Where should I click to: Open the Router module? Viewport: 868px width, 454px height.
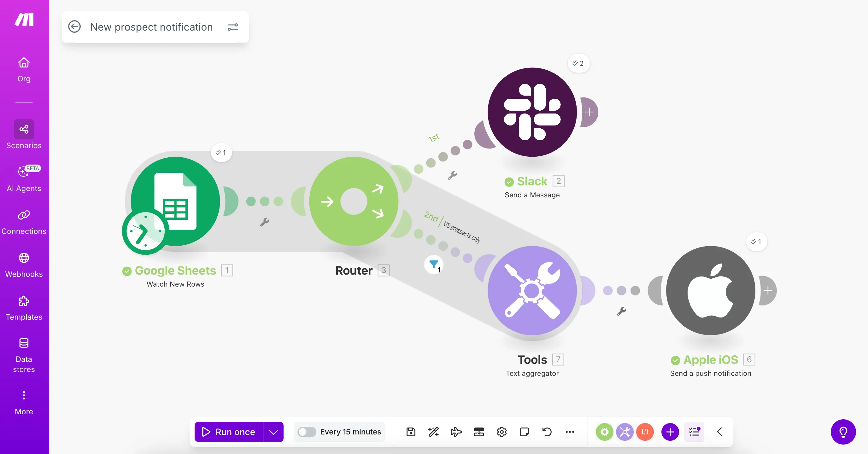(x=354, y=201)
